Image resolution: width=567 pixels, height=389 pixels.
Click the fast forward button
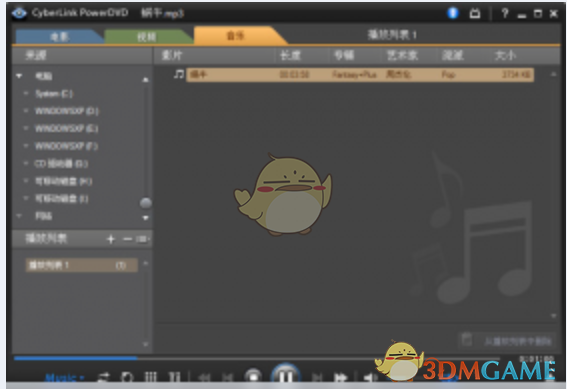pos(340,378)
